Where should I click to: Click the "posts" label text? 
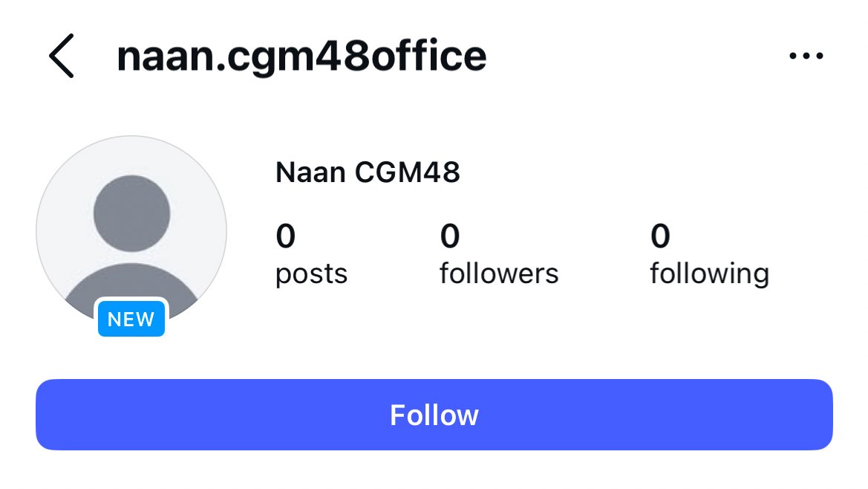311,274
